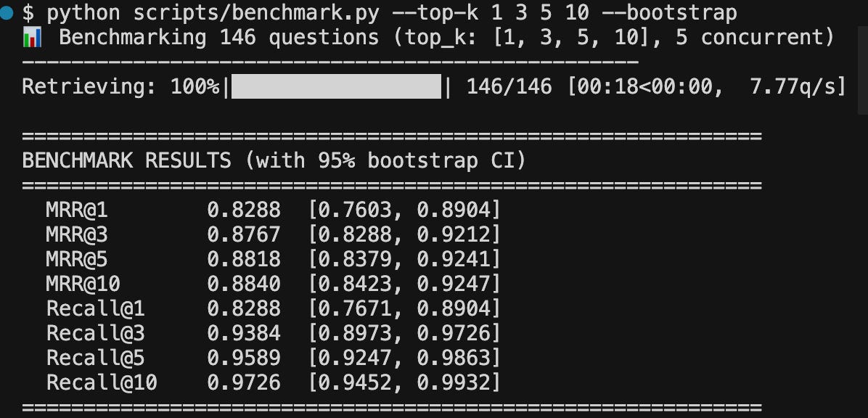Click the Recall@1 lower bound "[0.7671,"
The height and width of the screenshot is (418, 868).
(x=356, y=308)
